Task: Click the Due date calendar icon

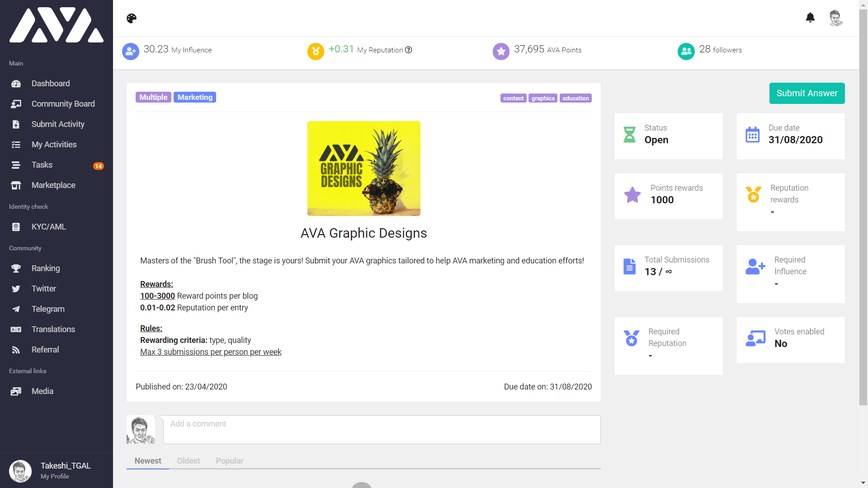Action: click(752, 134)
